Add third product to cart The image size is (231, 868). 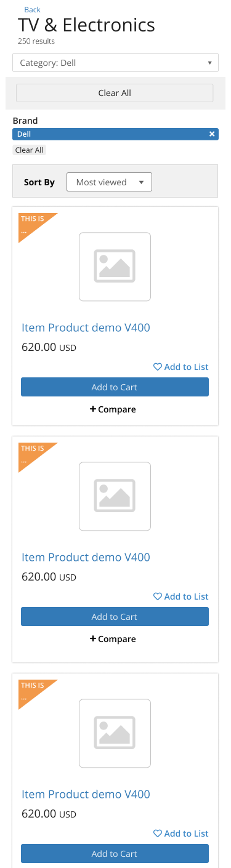(115, 854)
